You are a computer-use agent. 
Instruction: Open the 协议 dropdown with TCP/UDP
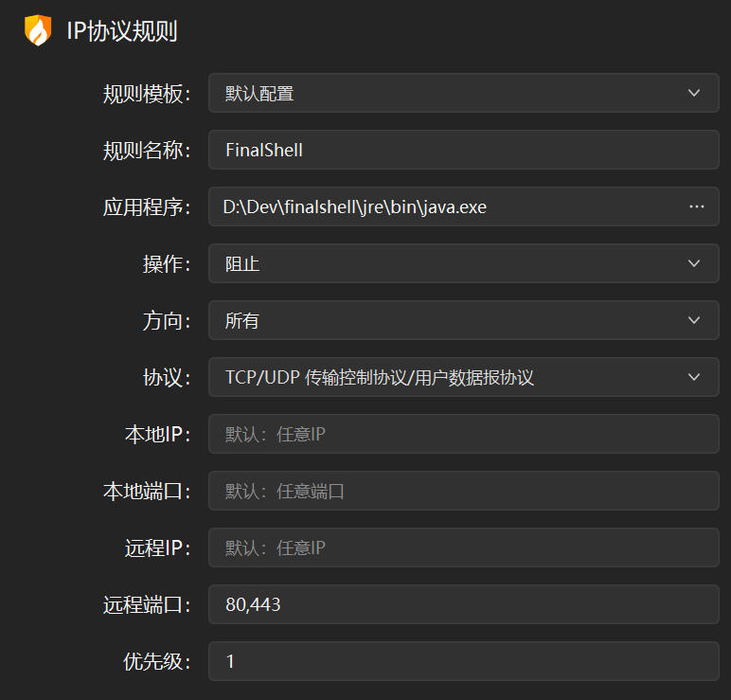point(463,377)
